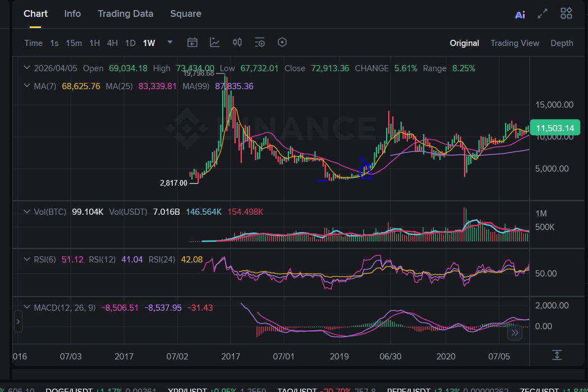This screenshot has width=588, height=392.
Task: Click the low price label 2,817.00
Action: 173,183
